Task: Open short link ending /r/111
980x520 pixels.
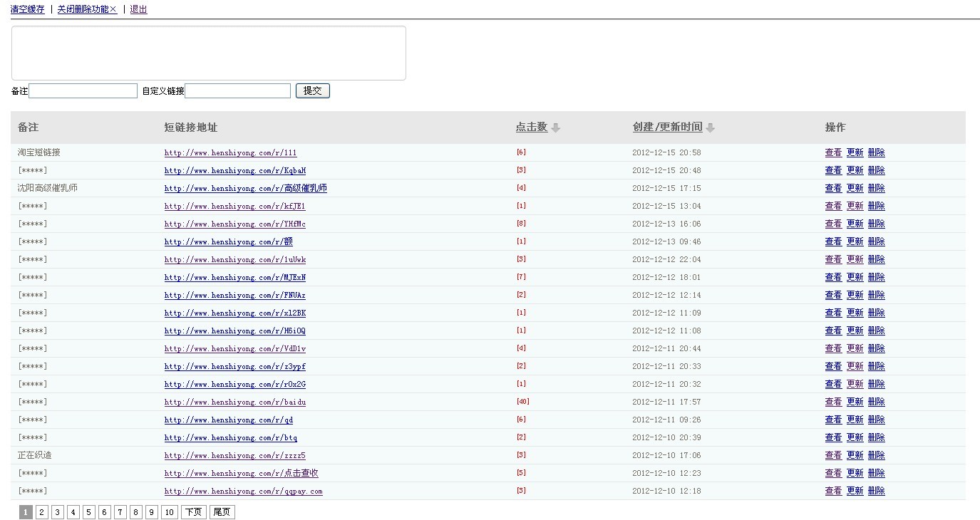Action: pos(230,152)
